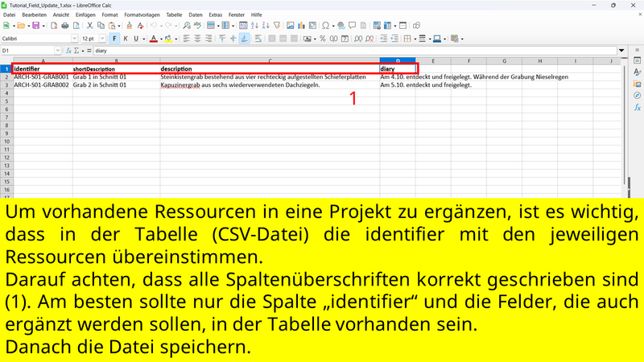Toggle Italic (K) formatting
This screenshot has height=362, width=644.
[126, 39]
